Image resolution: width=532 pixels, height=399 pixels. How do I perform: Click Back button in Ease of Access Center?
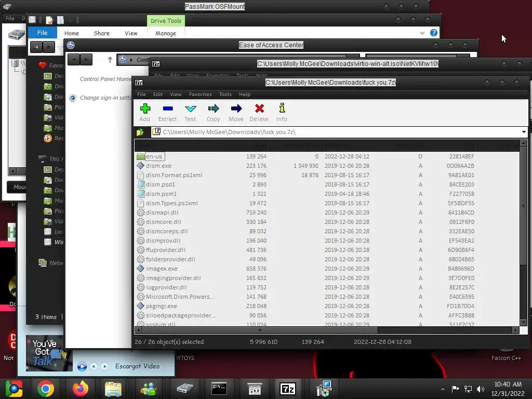pyautogui.click(x=74, y=60)
